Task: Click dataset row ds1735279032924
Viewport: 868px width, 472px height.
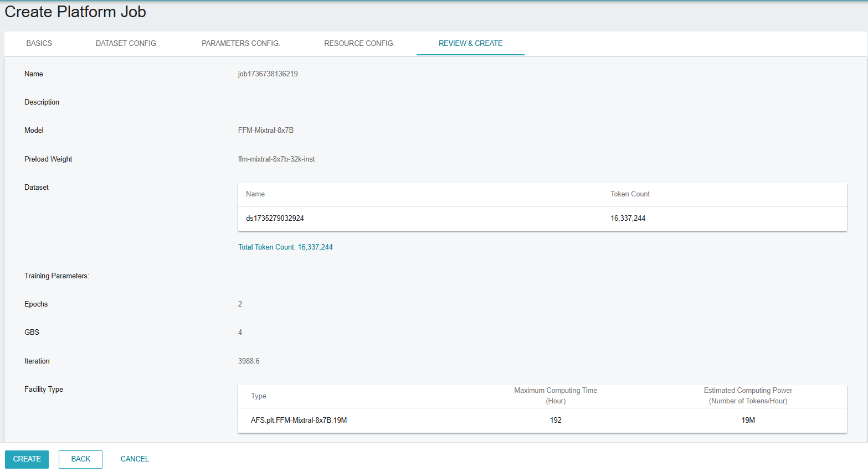Action: point(542,219)
